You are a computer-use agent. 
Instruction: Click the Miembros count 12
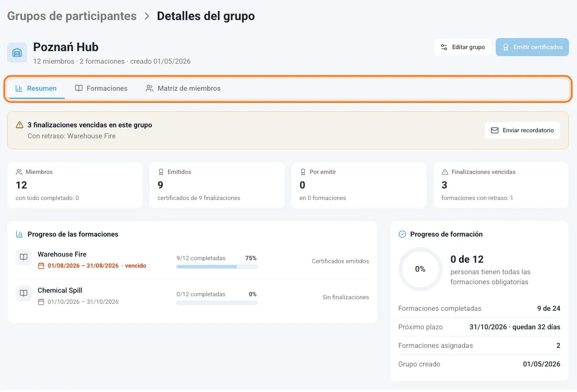[x=22, y=185]
